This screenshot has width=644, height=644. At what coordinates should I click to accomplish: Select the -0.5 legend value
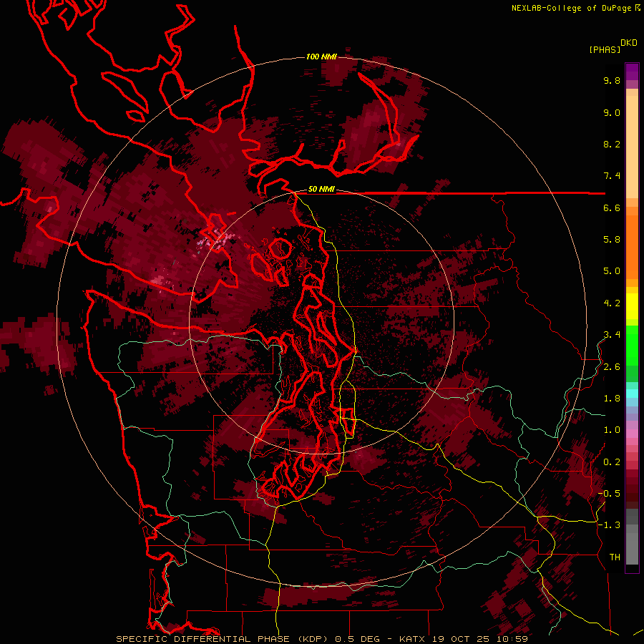[610, 494]
